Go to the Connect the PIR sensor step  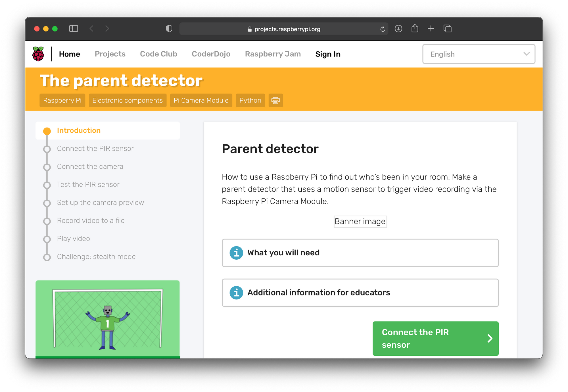pos(95,149)
